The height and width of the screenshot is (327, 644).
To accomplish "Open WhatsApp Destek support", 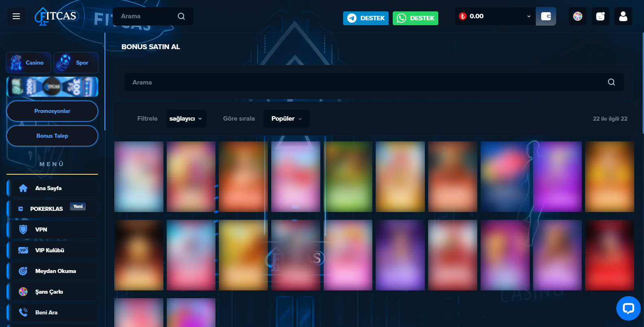I will click(415, 18).
